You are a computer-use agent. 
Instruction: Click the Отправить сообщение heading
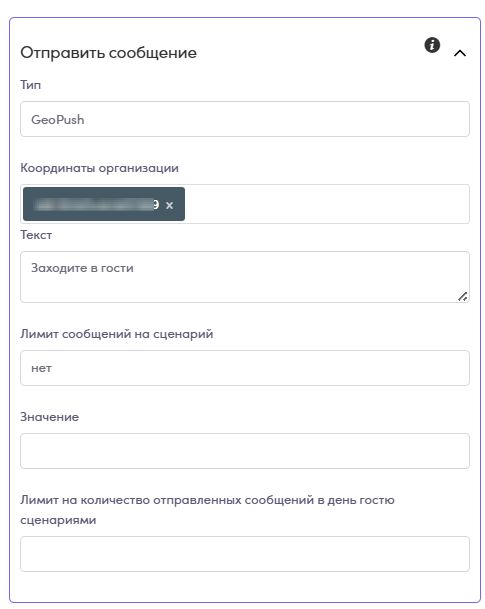point(108,53)
